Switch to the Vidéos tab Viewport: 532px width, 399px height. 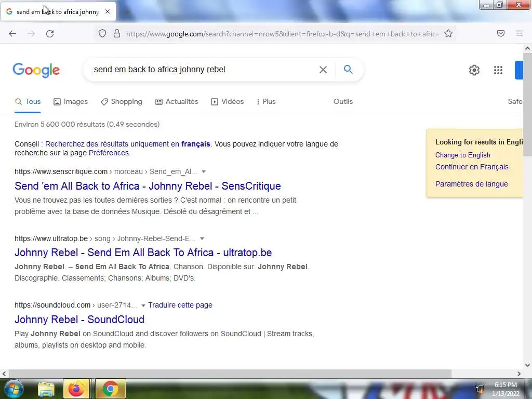(x=228, y=101)
